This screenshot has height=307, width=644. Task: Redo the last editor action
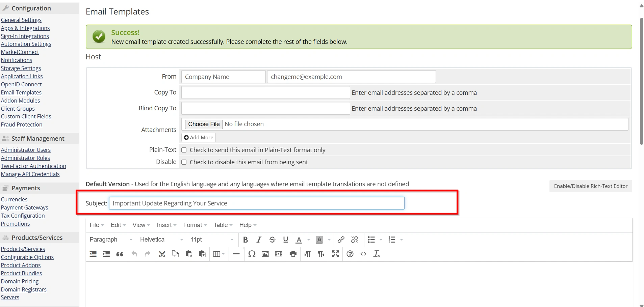click(148, 254)
